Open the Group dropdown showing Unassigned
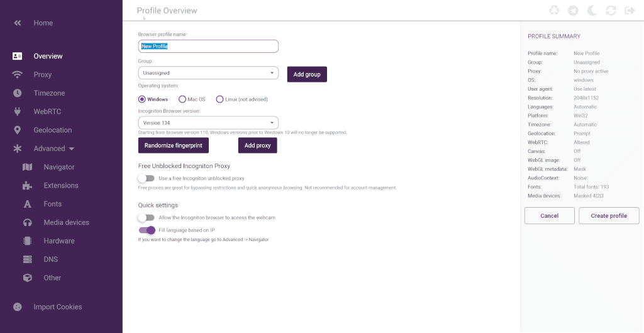This screenshot has height=333, width=644. 208,73
